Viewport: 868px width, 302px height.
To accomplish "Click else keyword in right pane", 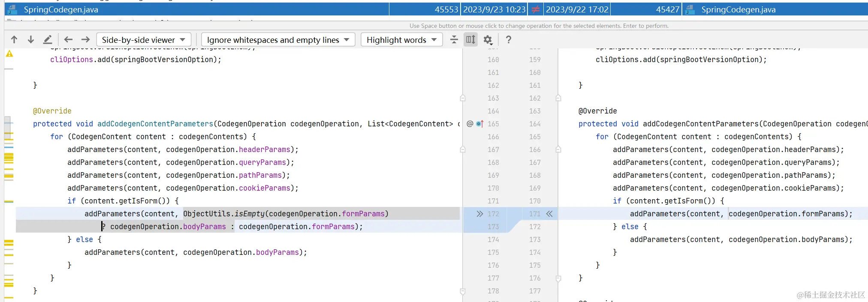I will [x=630, y=227].
